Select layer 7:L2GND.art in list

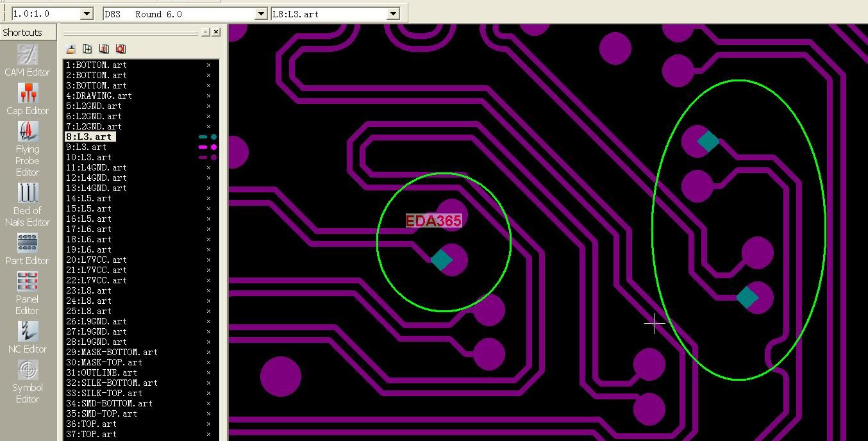click(x=94, y=126)
